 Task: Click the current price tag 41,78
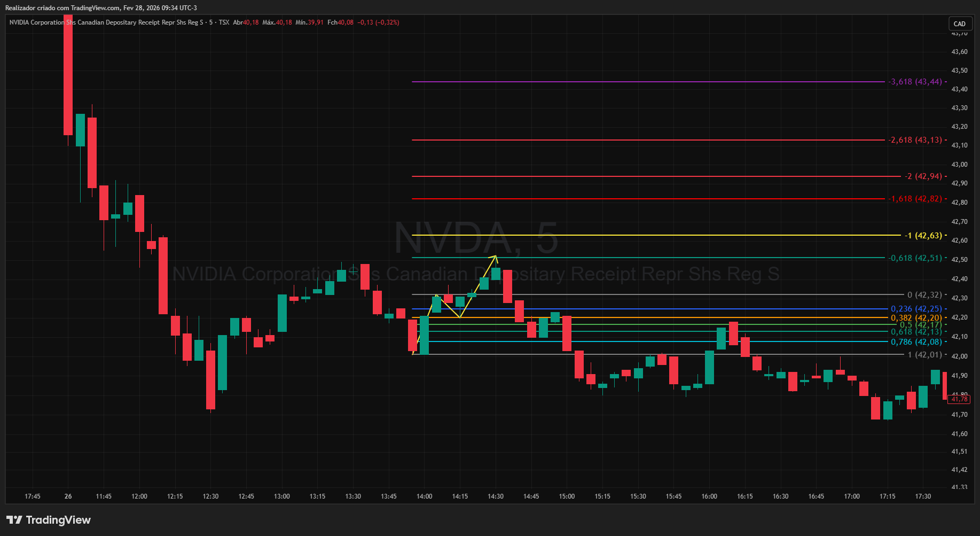coord(959,399)
